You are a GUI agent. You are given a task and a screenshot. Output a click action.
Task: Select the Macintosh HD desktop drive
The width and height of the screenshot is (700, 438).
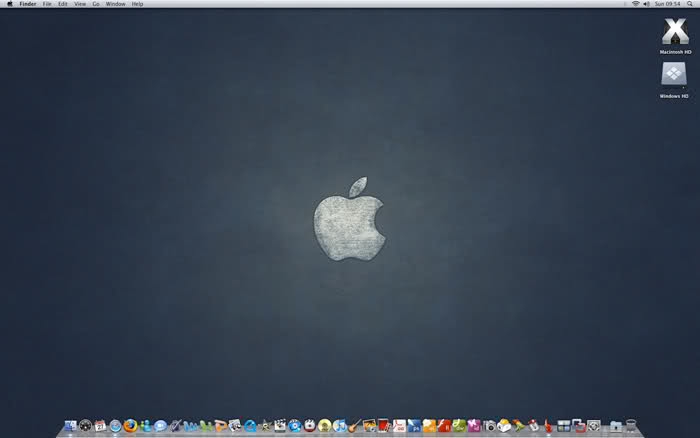[x=675, y=36]
